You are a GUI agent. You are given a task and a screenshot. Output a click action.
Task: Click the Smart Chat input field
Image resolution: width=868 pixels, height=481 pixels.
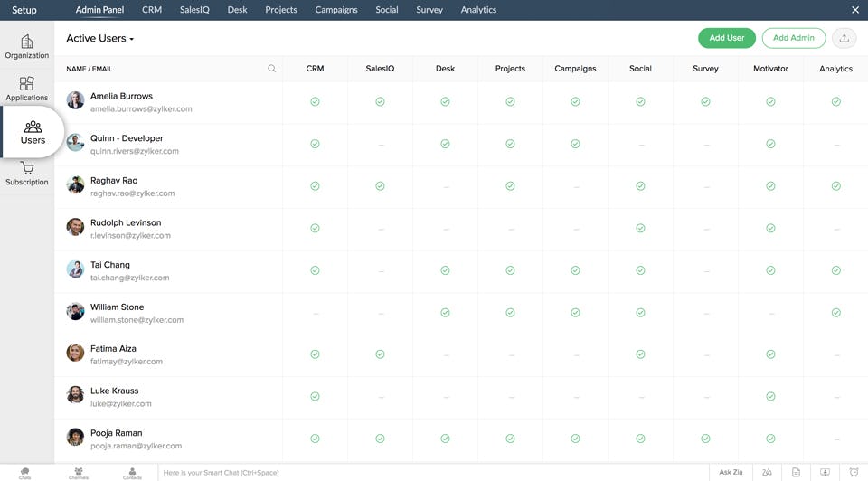pos(433,473)
